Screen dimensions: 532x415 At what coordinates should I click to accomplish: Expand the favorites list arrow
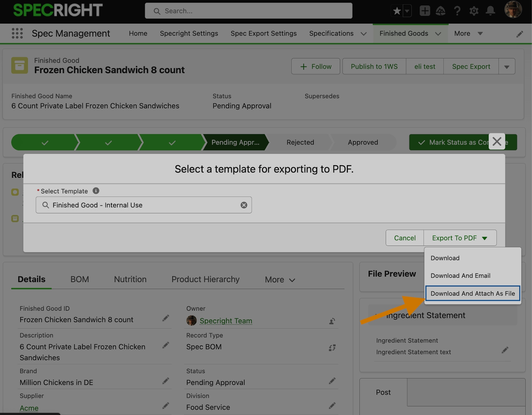pos(407,11)
